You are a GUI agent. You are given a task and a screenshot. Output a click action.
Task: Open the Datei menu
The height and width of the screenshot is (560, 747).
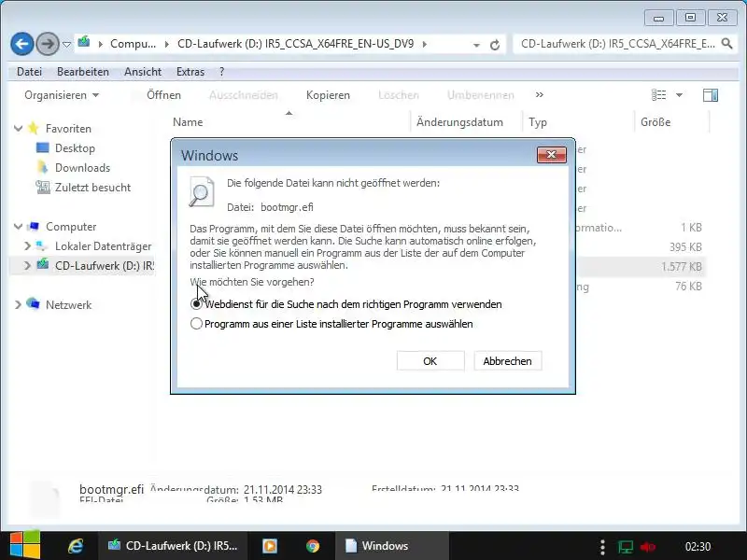(x=29, y=72)
